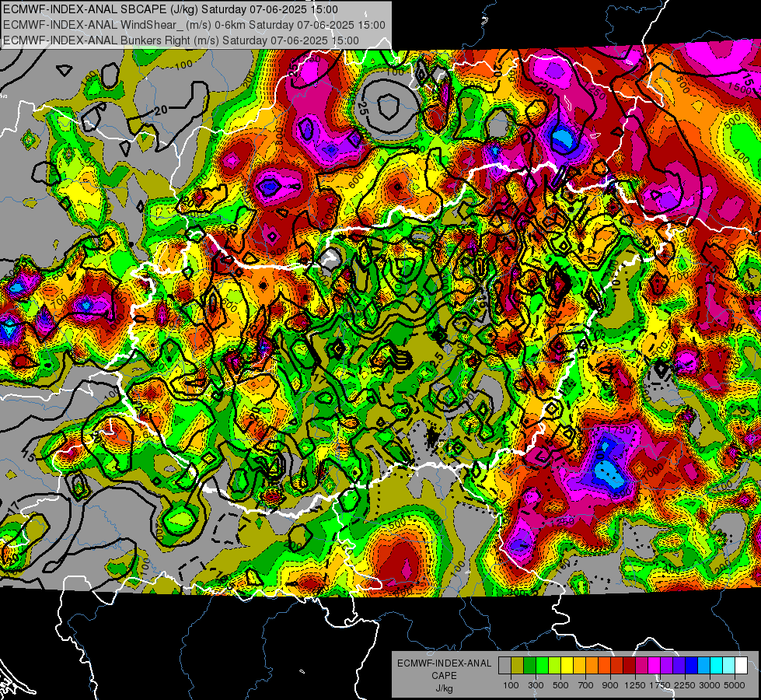Click the CAPE label in the legend
This screenshot has height=700, width=761.
pos(444,676)
